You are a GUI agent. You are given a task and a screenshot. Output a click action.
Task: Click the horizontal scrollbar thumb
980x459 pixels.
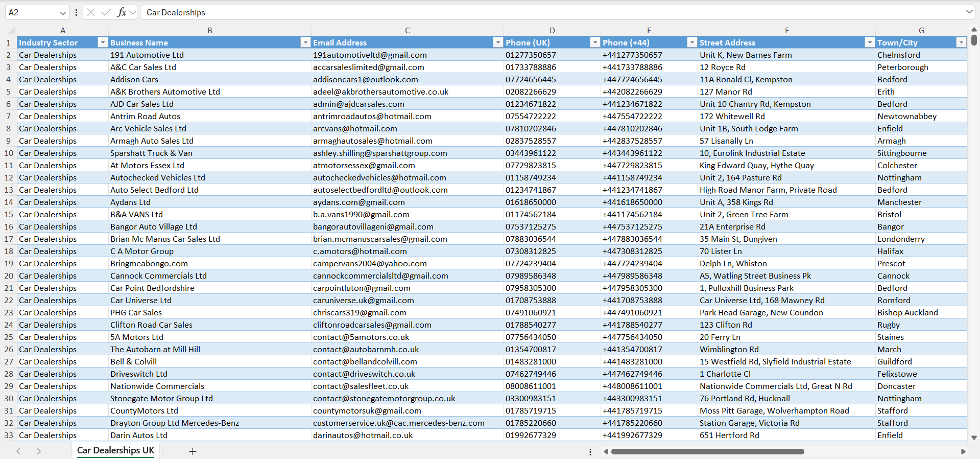click(707, 451)
